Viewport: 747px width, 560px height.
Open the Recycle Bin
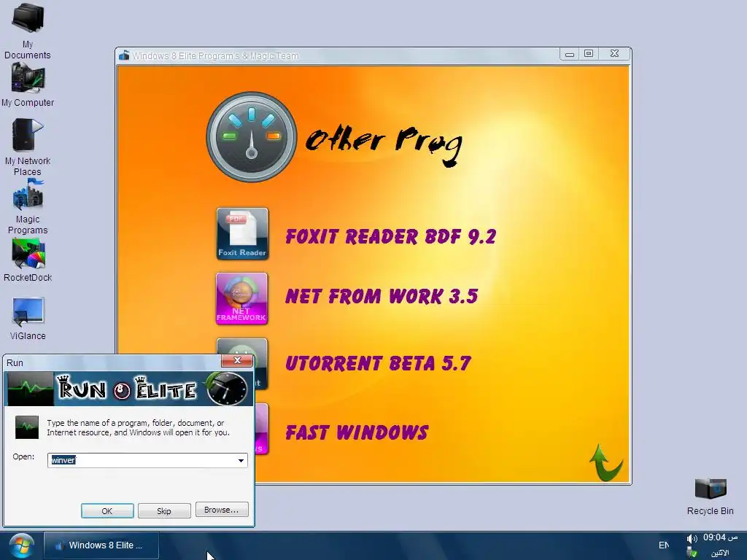(x=711, y=496)
